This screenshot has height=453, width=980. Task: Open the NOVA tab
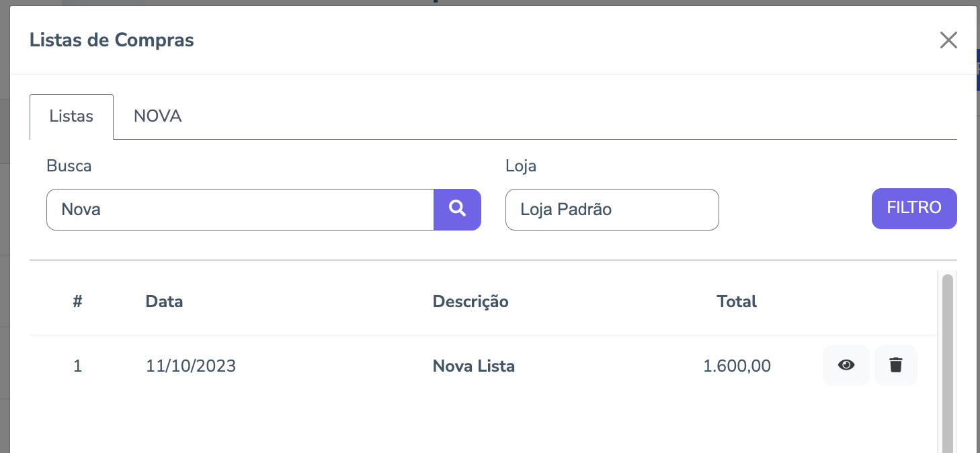(x=157, y=116)
